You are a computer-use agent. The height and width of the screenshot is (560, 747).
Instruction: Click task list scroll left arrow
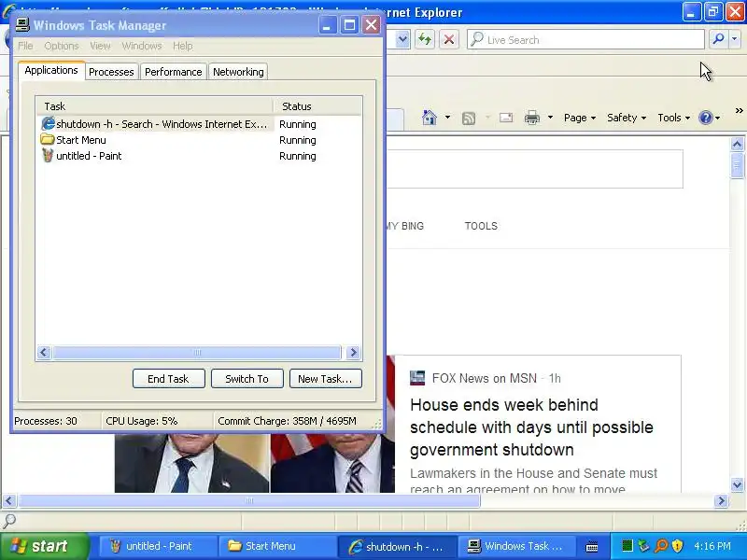tap(44, 353)
